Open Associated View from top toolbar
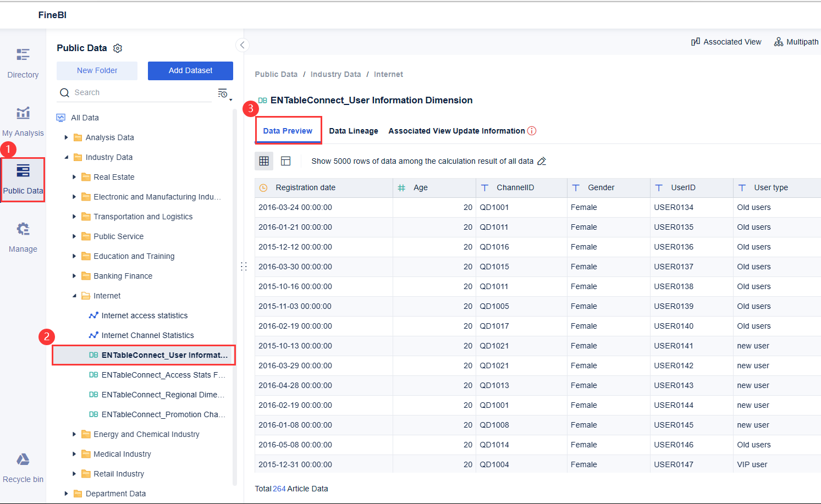 point(726,42)
